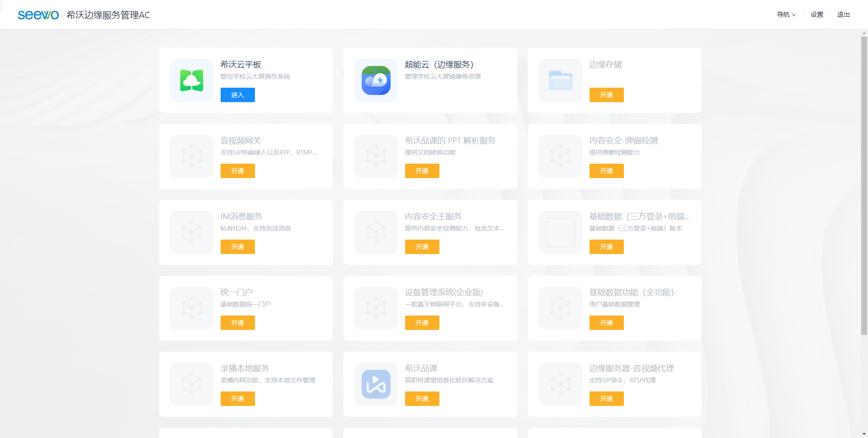Click the 统一门户 cube icon
Screen dimensions: 868x438
click(192, 308)
